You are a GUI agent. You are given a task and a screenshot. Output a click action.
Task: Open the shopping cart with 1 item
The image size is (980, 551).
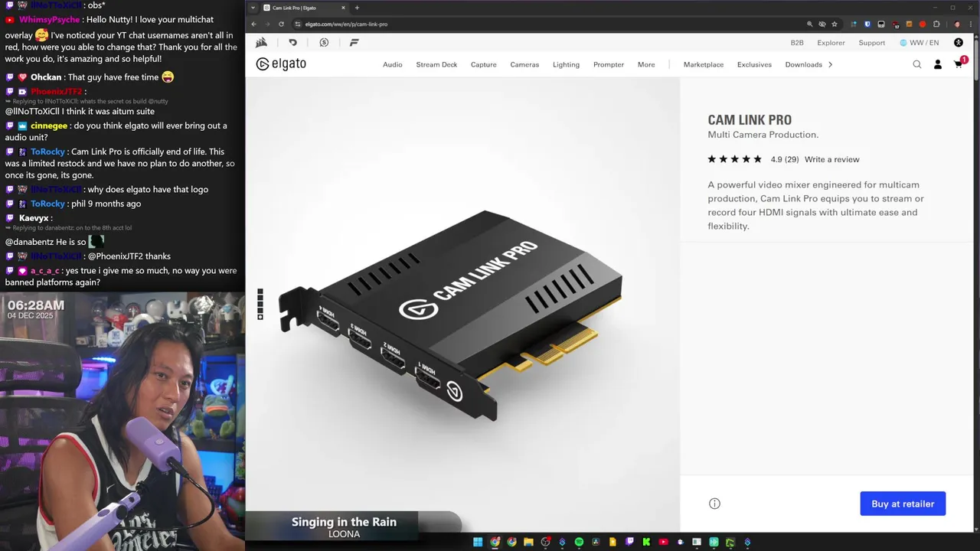pyautogui.click(x=959, y=64)
